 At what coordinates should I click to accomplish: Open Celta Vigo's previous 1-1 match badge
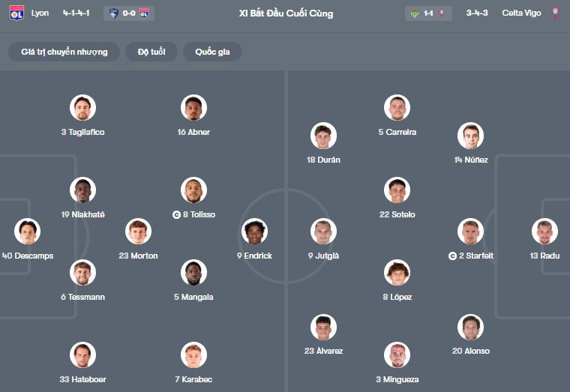428,13
